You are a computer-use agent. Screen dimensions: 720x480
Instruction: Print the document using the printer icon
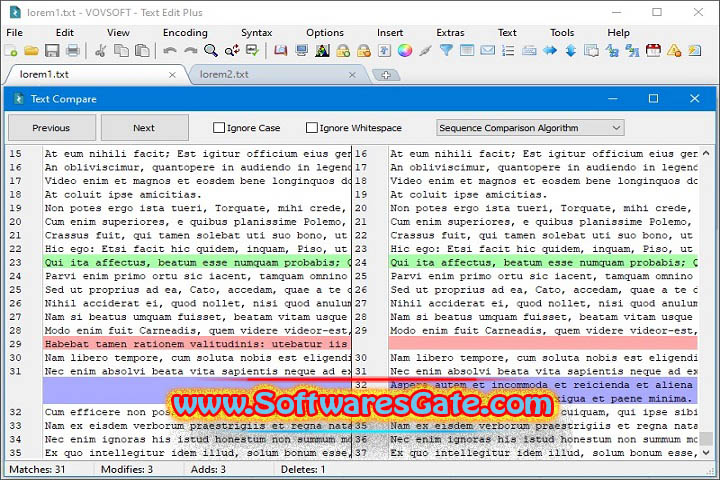pyautogui.click(x=73, y=51)
